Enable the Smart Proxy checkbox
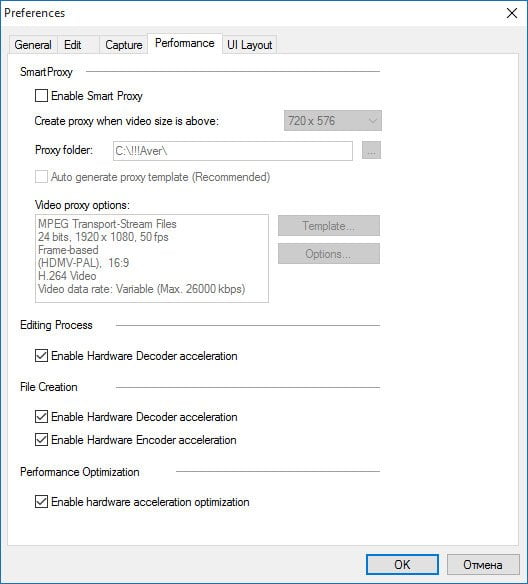Viewport: 528px width, 584px height. tap(41, 96)
